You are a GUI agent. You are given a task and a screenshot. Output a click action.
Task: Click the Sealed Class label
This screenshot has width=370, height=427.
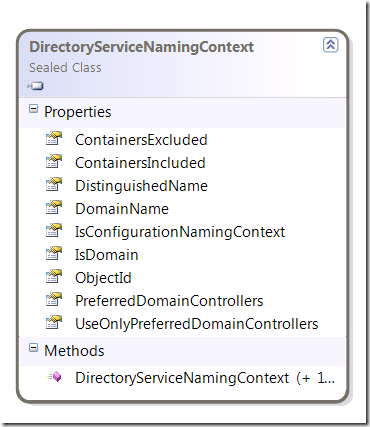coord(65,68)
